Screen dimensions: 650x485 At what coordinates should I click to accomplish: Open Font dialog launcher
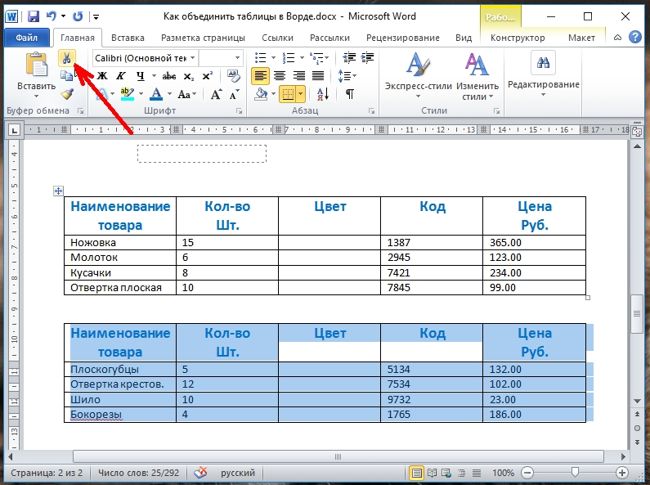coord(239,111)
